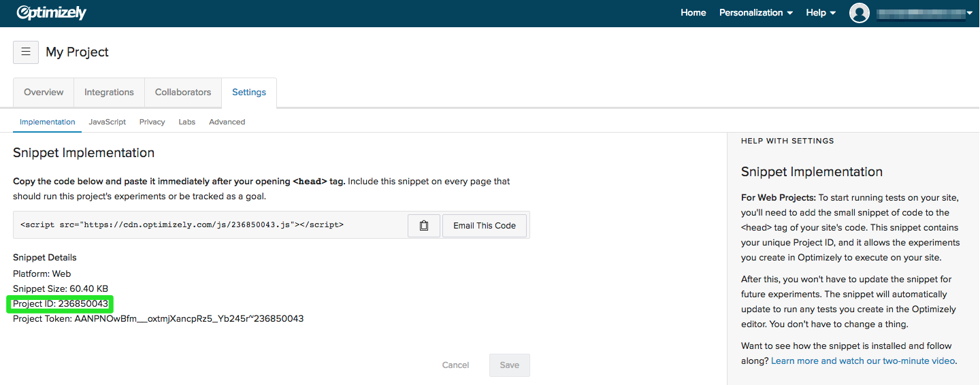This screenshot has width=980, height=385.
Task: Open the blurred account name dropdown
Action: 924,13
